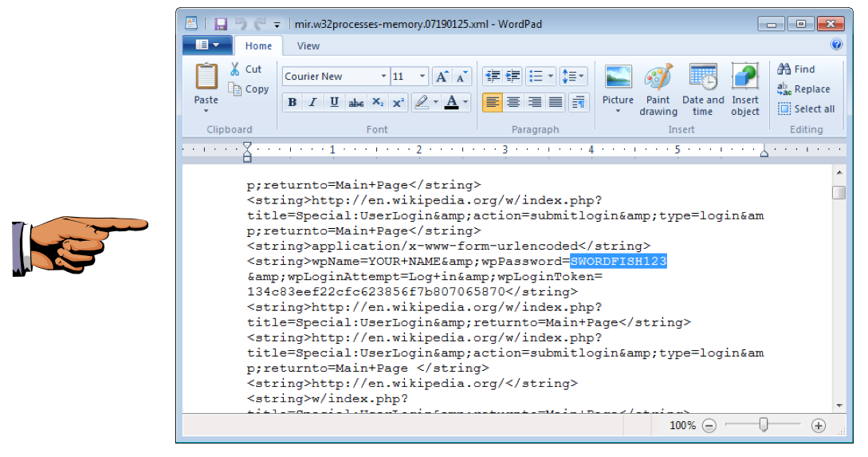868x457 pixels.
Task: Click the Redo icon in the title bar
Action: (260, 24)
